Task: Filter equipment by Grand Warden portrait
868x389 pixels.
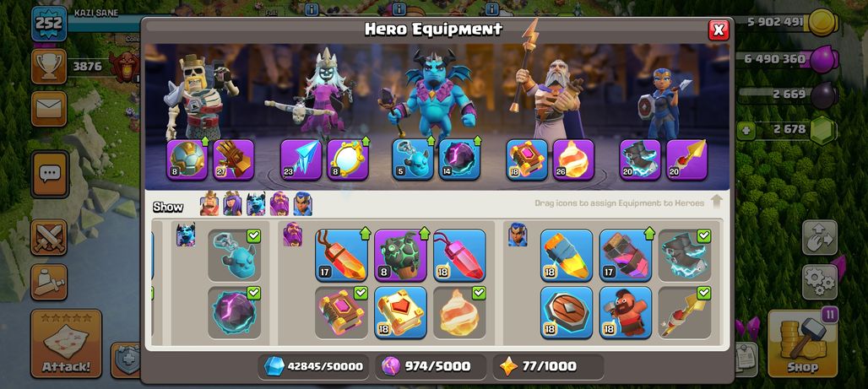Action: pyautogui.click(x=279, y=203)
